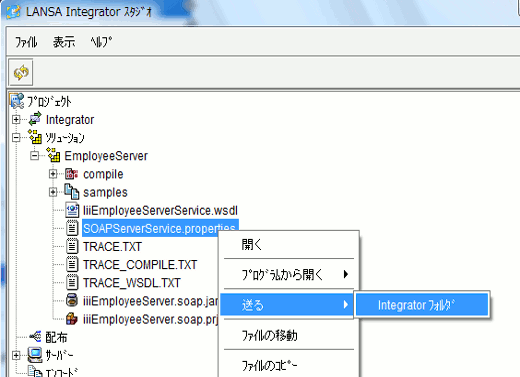Click the compile folder icon
This screenshot has height=377, width=520.
tap(72, 174)
